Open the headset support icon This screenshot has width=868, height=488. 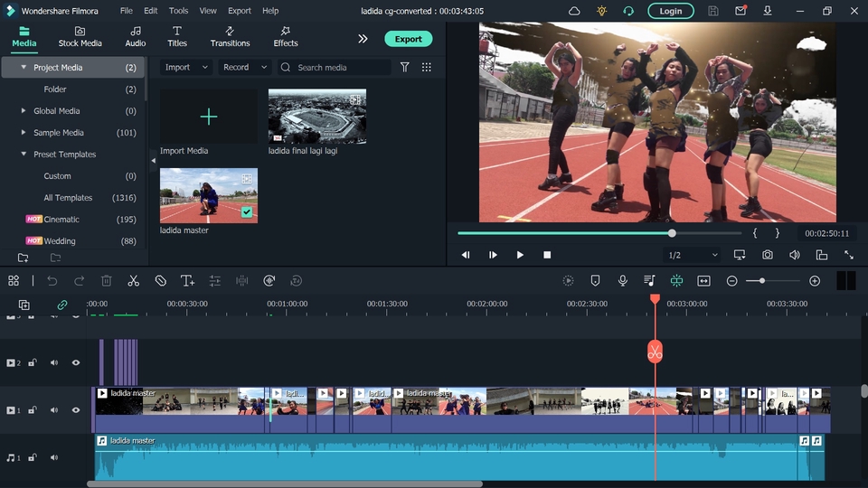tap(628, 11)
